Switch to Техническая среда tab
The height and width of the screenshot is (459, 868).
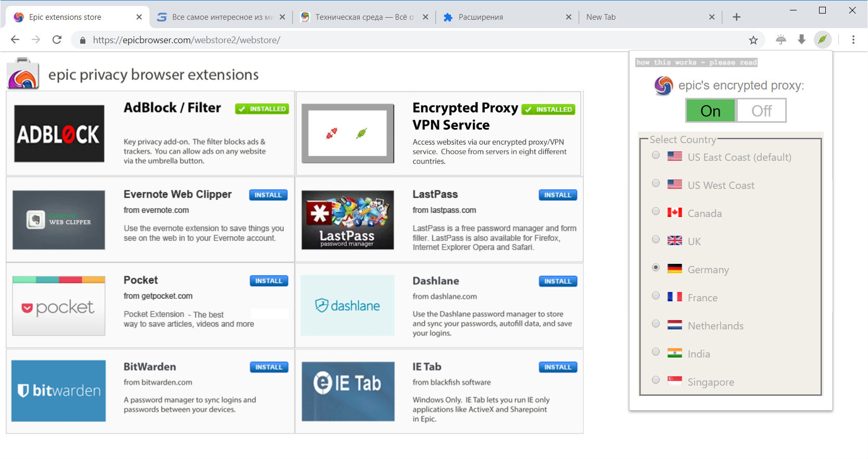pyautogui.click(x=363, y=17)
